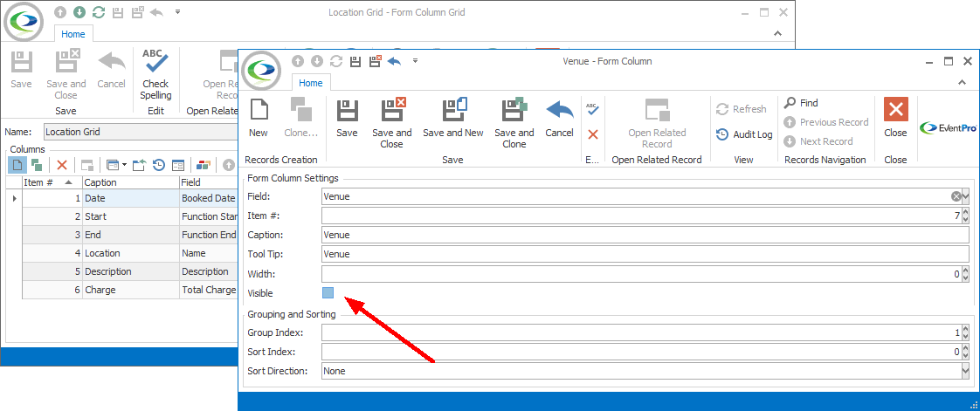
Task: Click EventPro logo in Venue ribbon
Action: tap(949, 128)
